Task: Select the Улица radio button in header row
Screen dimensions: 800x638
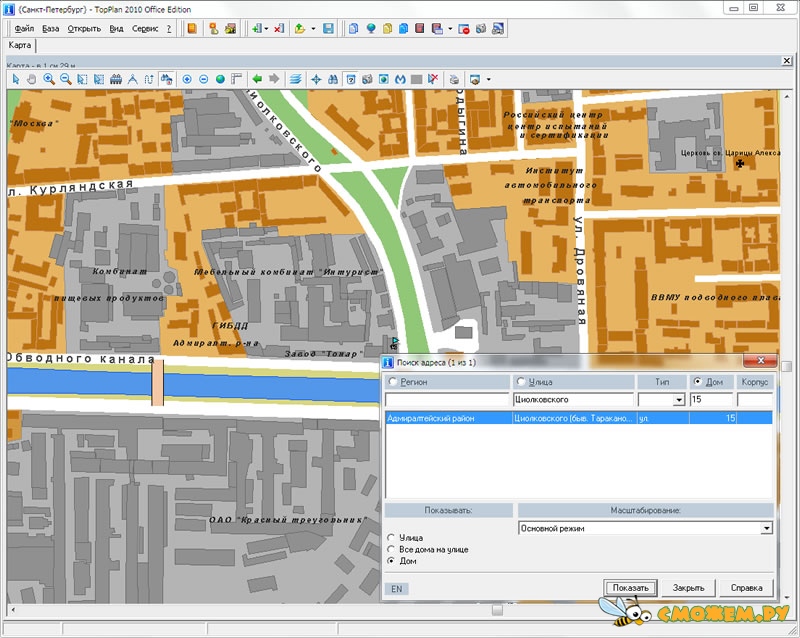Action: tap(520, 382)
